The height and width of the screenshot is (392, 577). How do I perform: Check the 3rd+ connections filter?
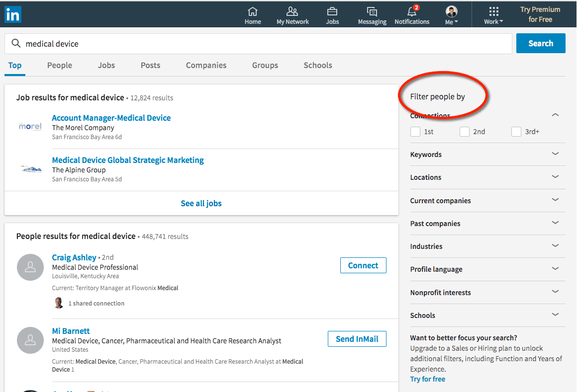516,132
